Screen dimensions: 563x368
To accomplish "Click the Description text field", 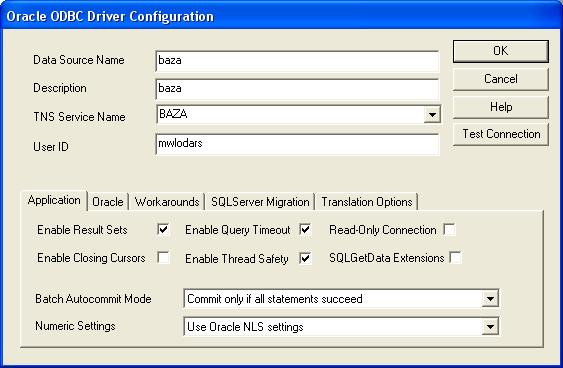I will [x=297, y=89].
